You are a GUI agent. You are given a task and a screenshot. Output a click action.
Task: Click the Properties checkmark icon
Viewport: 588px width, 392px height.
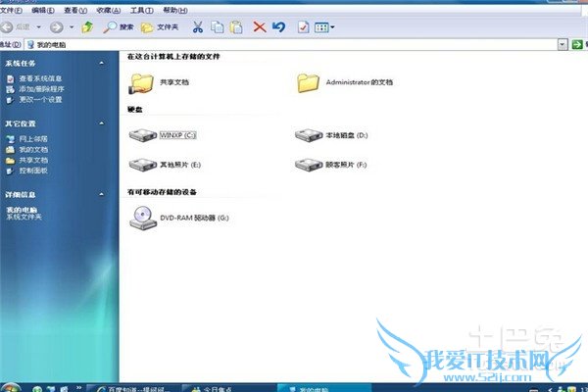tap(303, 27)
